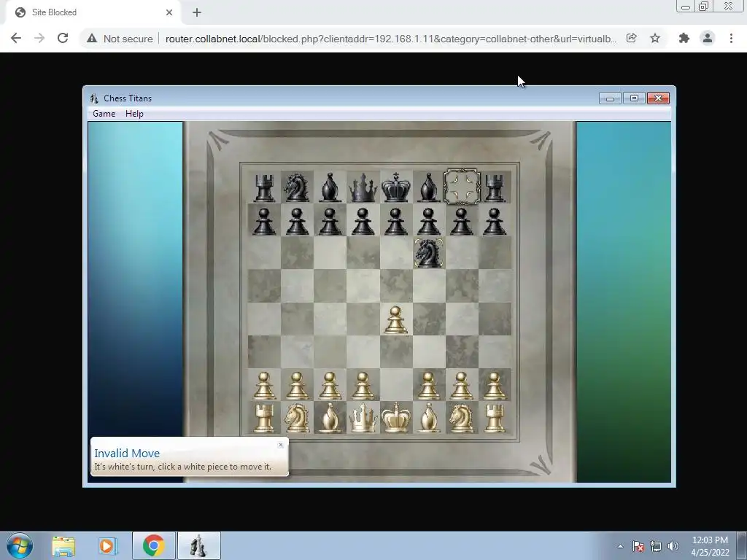Select the white rook on a1

coord(264,418)
